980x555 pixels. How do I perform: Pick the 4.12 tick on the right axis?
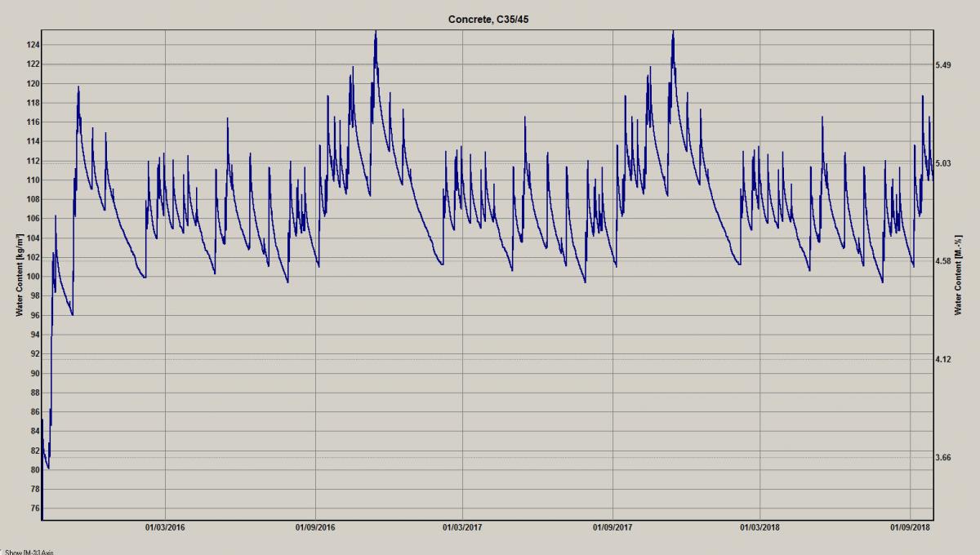pyautogui.click(x=945, y=359)
